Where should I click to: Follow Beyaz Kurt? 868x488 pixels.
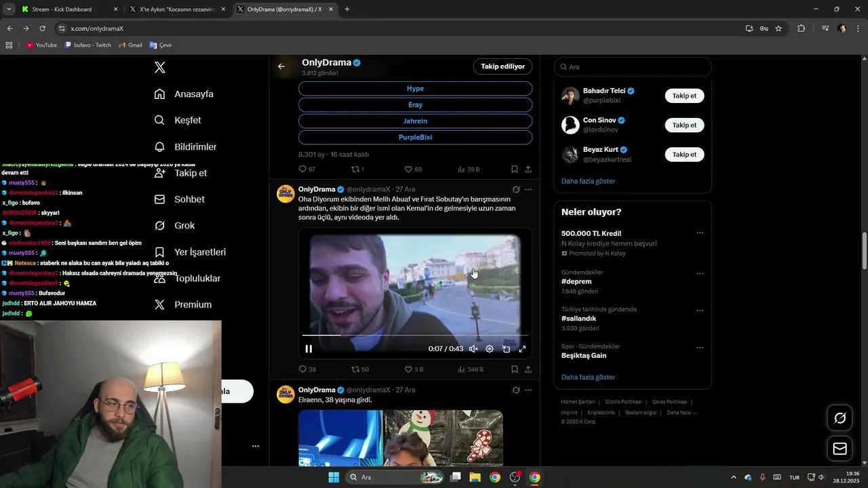click(684, 155)
